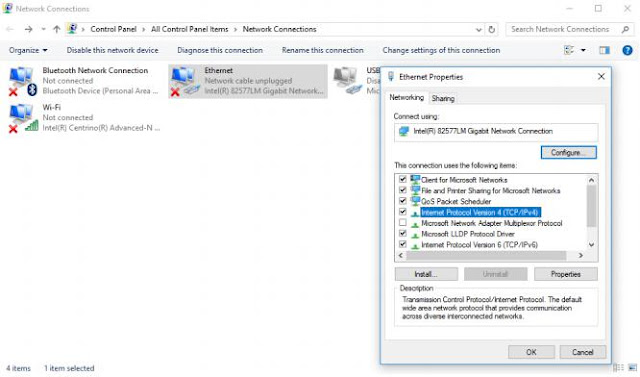640x377 pixels.
Task: Switch to large icons view in status bar
Action: click(632, 368)
